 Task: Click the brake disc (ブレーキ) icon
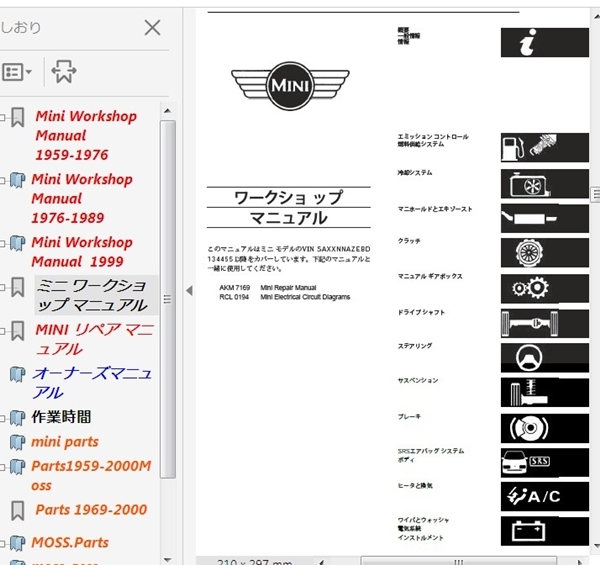[x=545, y=428]
